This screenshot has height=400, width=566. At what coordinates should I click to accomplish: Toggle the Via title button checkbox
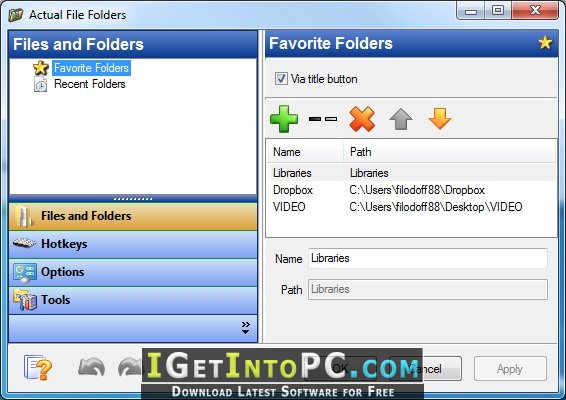[281, 79]
